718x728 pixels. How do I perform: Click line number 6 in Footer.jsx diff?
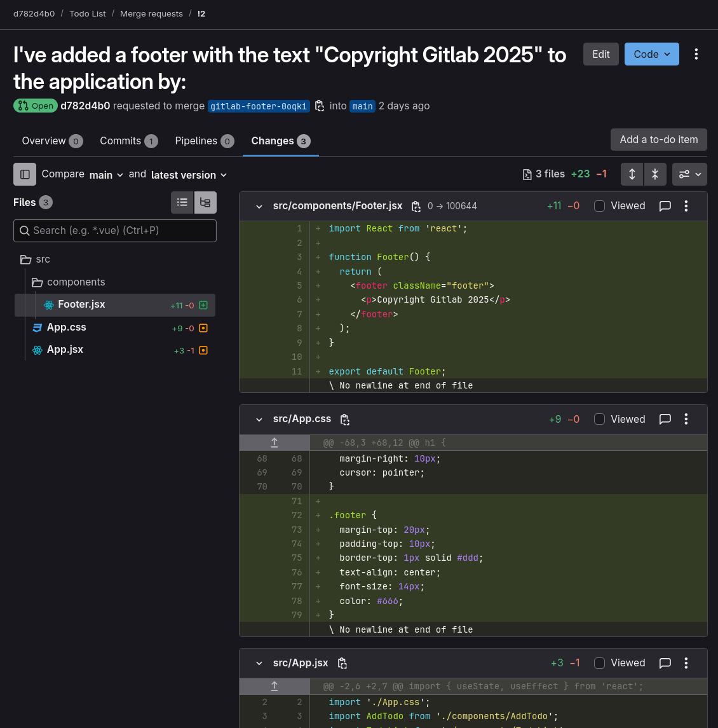299,300
